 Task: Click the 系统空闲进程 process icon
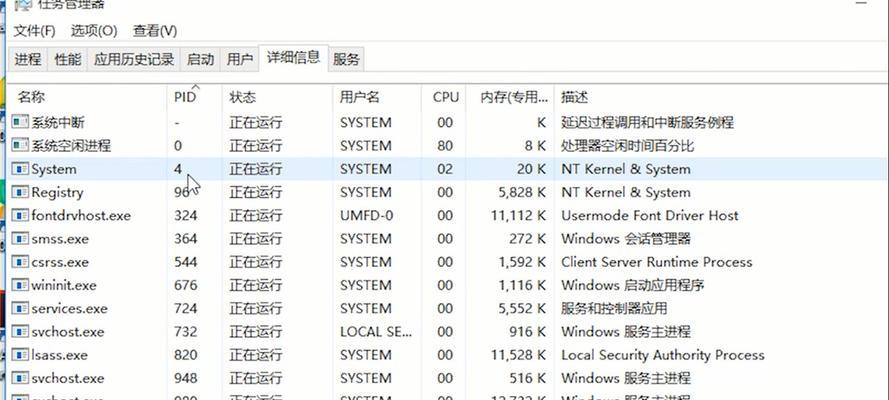coord(20,145)
